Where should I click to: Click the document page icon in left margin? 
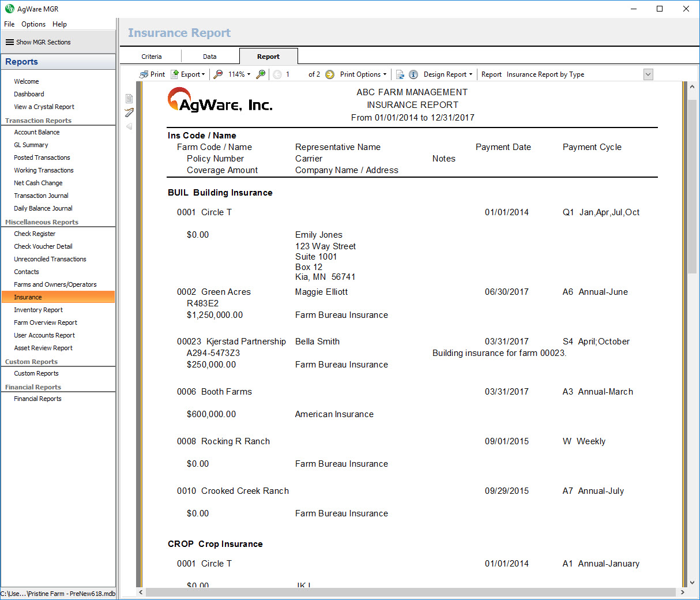pos(129,99)
